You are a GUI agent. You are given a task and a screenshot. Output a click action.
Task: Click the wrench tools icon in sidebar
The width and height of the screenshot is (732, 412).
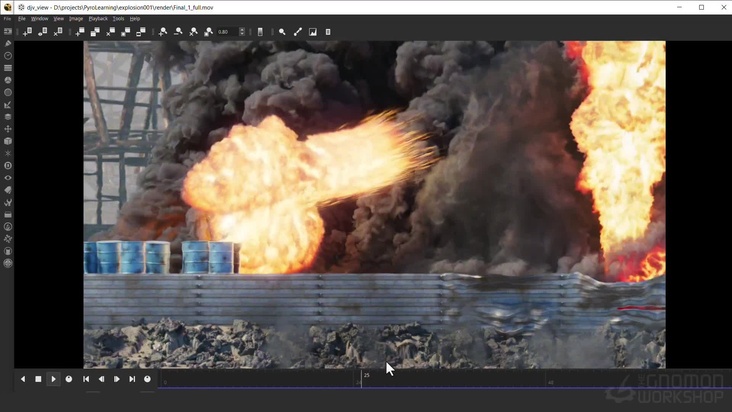click(x=7, y=203)
